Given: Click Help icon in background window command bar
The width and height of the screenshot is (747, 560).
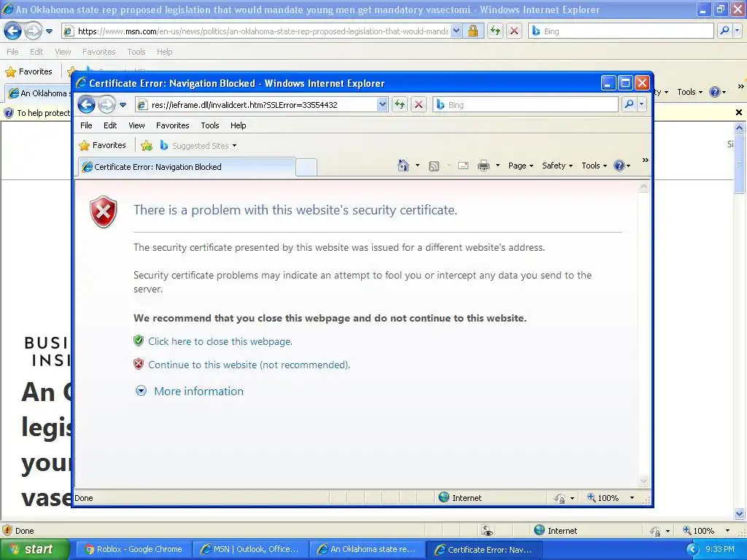Looking at the screenshot, I should click(715, 92).
